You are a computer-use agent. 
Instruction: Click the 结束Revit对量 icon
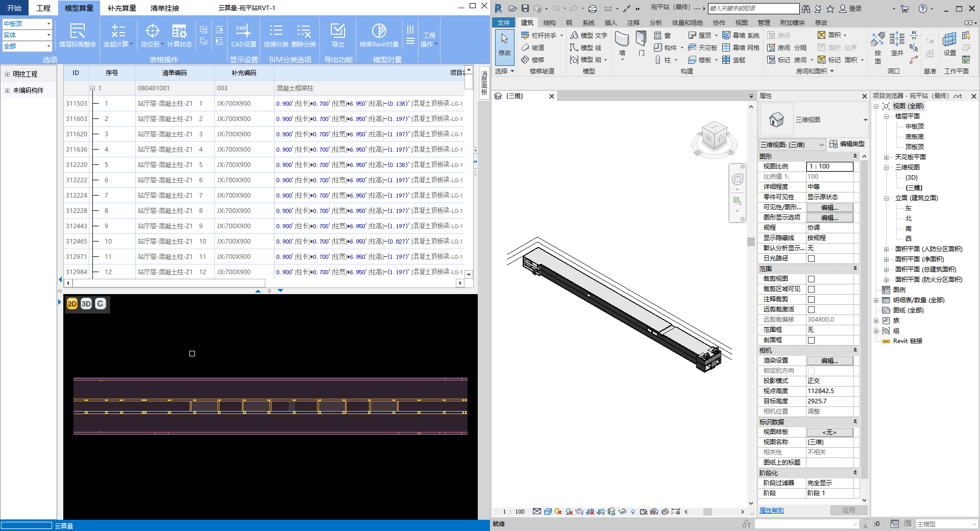[379, 32]
